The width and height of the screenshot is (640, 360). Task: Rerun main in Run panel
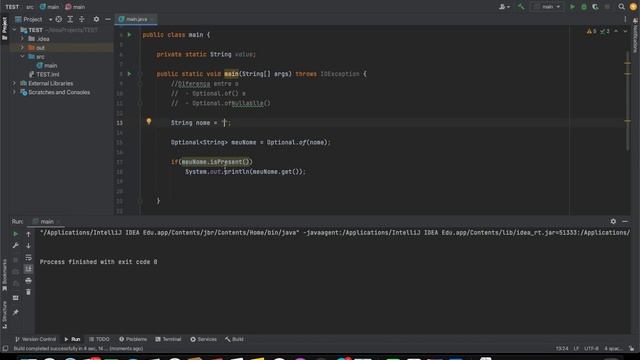tap(16, 234)
